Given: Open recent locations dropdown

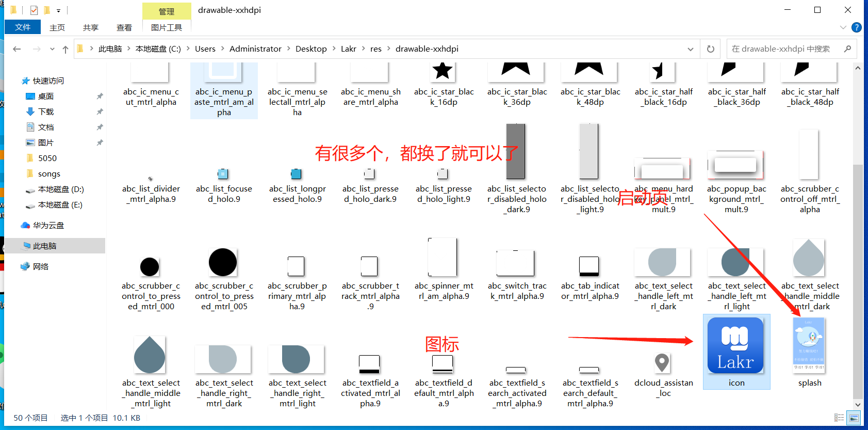Looking at the screenshot, I should click(52, 49).
